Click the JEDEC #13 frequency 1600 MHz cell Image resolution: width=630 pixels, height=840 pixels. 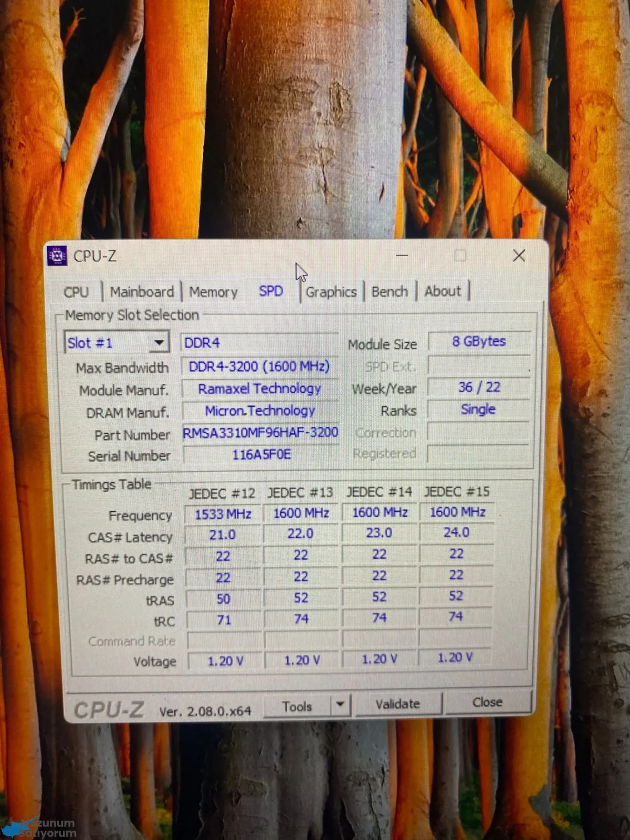[x=301, y=513]
